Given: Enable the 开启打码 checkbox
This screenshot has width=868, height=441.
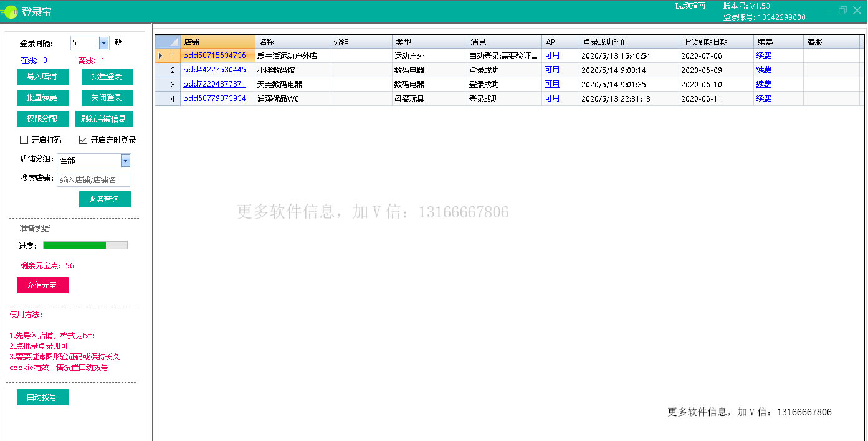Looking at the screenshot, I should click(24, 140).
